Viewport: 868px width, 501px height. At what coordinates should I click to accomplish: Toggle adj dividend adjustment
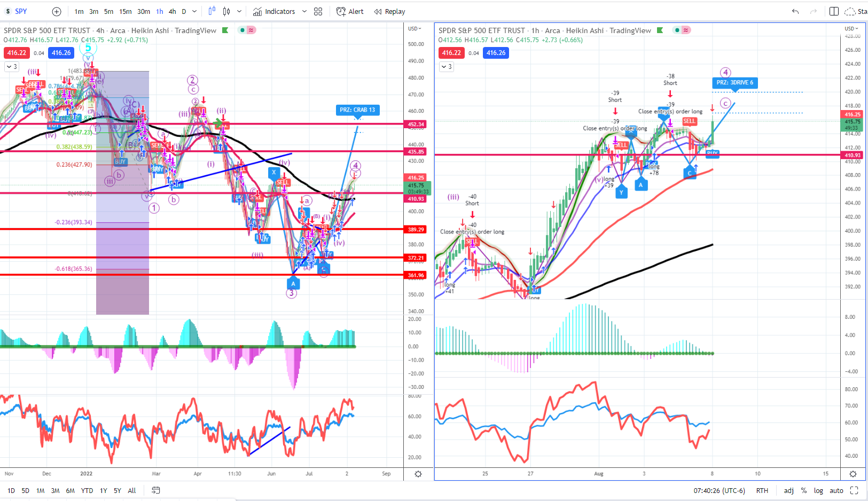point(788,490)
